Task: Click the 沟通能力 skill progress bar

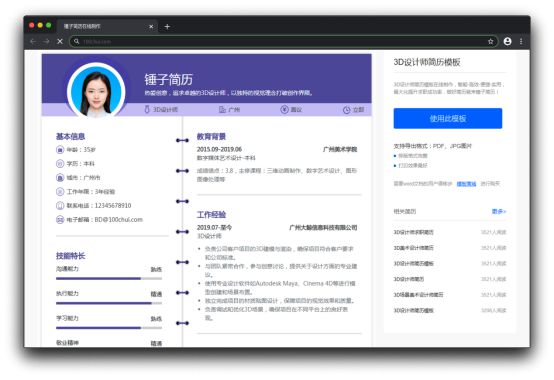Action: pos(109,278)
